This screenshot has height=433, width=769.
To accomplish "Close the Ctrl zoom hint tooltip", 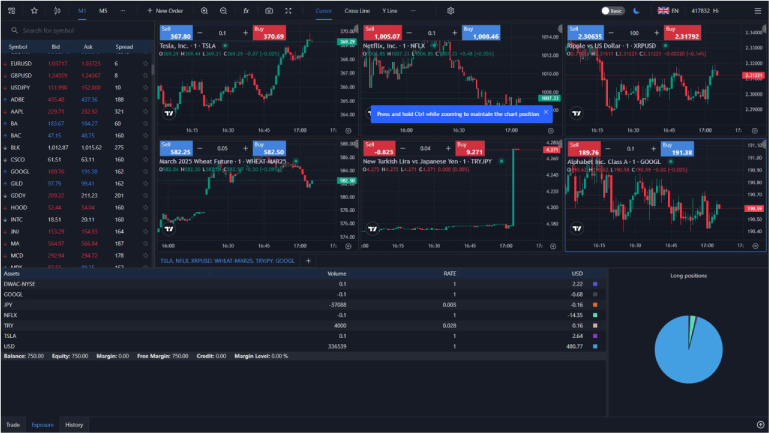I will pos(546,112).
